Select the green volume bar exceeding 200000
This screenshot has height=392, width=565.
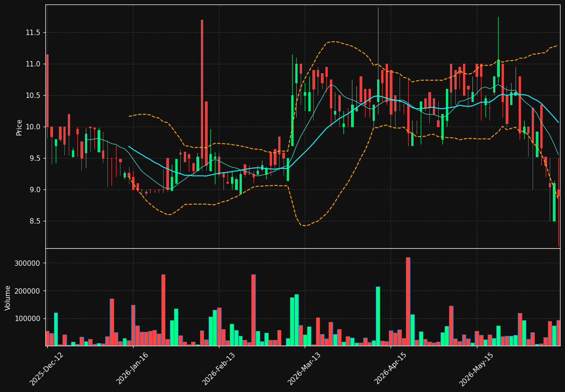(378, 316)
